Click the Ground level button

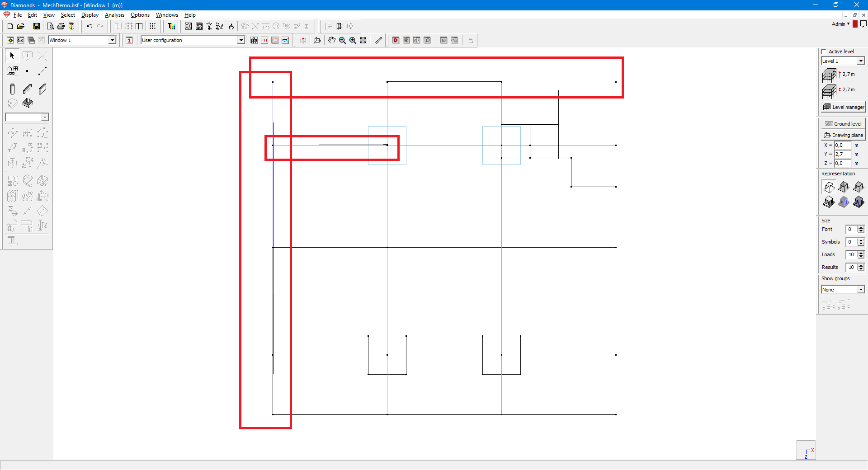843,124
